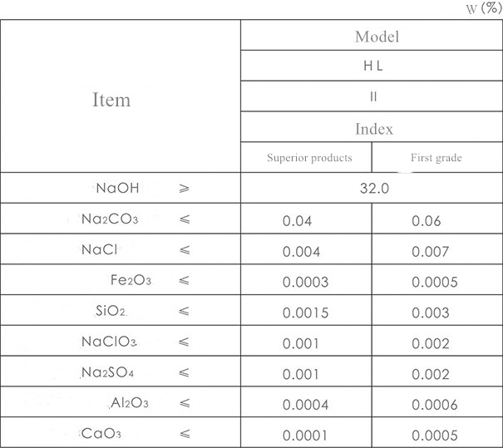Click the 0.0003 value cell

click(305, 283)
